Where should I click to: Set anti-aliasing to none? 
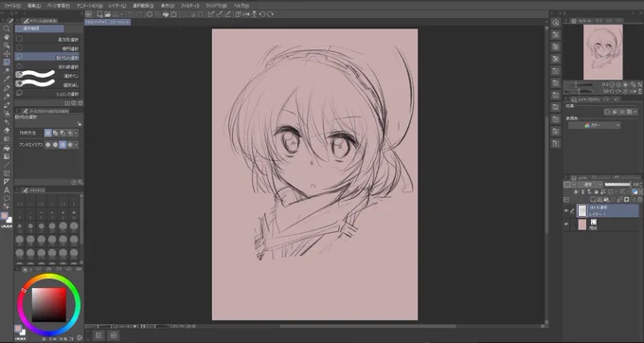pyautogui.click(x=48, y=145)
